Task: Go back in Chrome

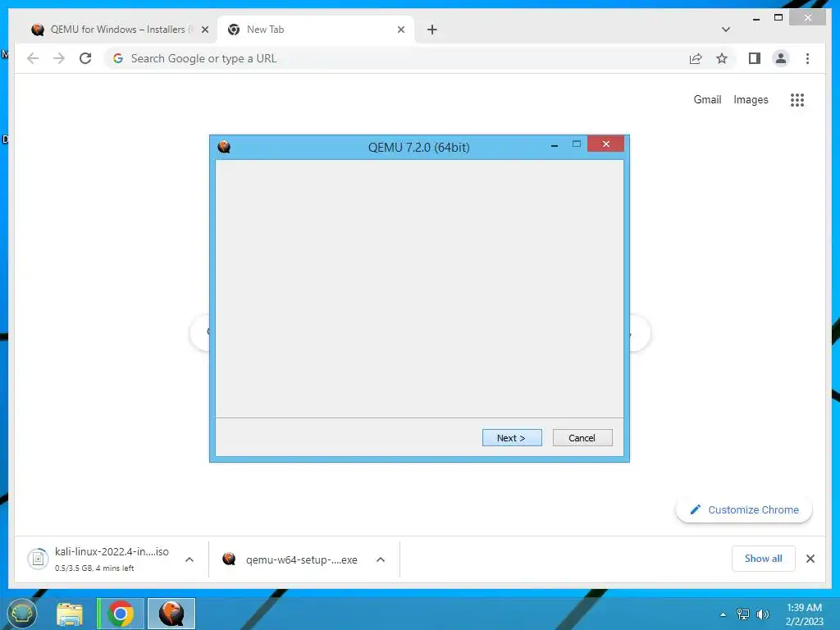Action: 33,58
